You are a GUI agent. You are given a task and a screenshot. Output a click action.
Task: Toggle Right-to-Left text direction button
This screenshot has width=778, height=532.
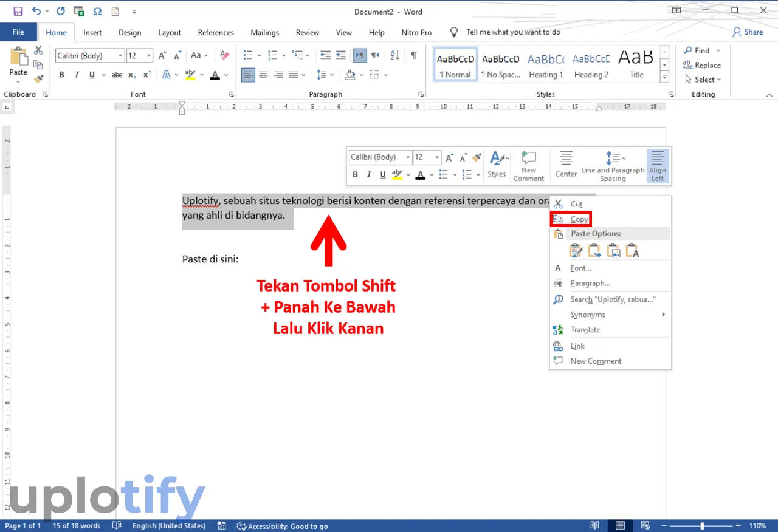(375, 55)
